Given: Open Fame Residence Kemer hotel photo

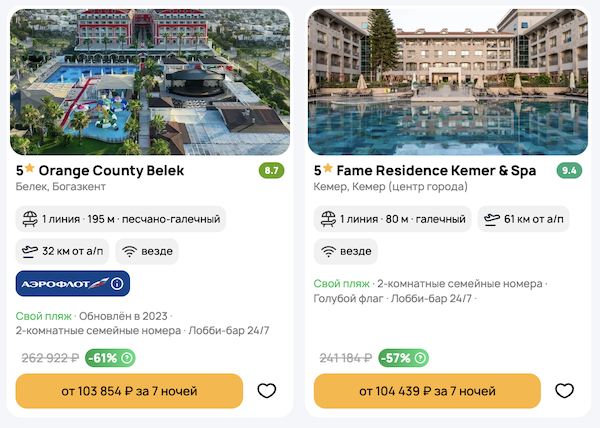Looking at the screenshot, I should pos(447,82).
